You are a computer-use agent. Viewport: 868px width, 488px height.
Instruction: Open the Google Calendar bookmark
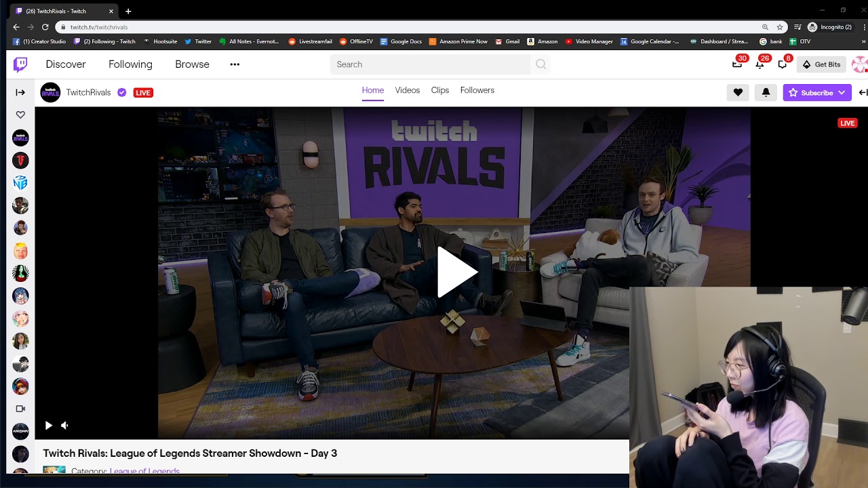coord(650,41)
